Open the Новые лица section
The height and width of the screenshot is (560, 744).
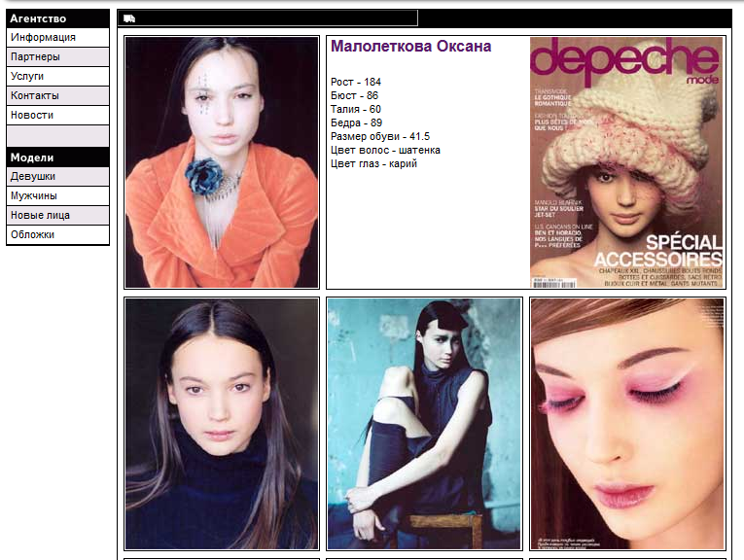[58, 215]
